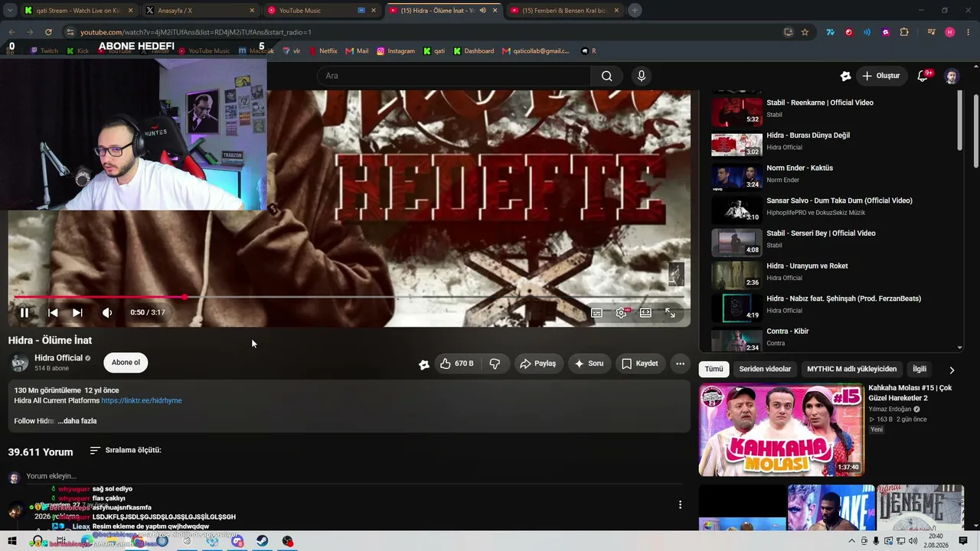Share the video using Paylaş

[537, 364]
